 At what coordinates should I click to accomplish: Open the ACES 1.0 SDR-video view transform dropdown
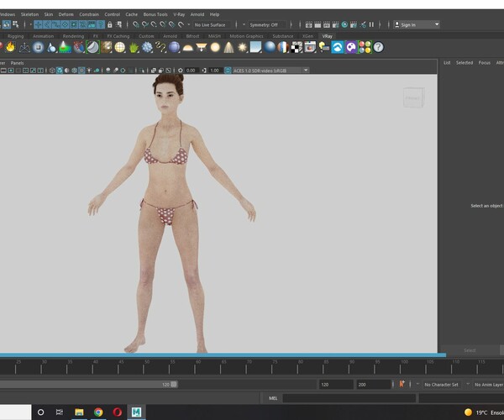(x=270, y=71)
